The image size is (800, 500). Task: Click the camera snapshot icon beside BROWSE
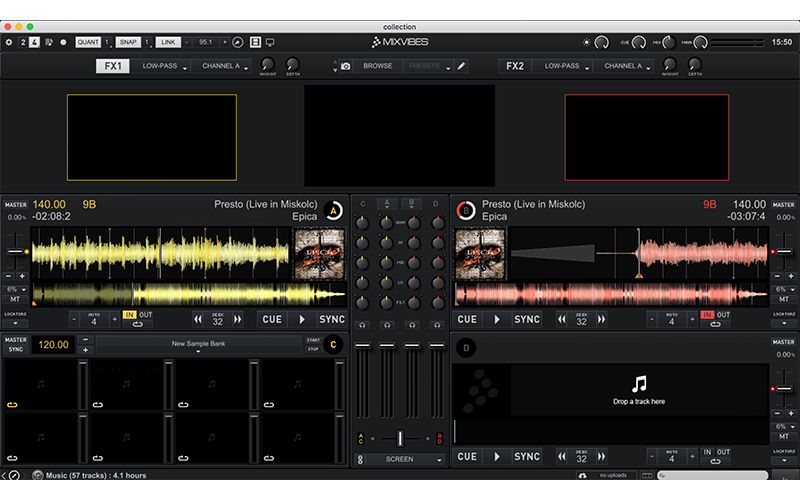(345, 66)
